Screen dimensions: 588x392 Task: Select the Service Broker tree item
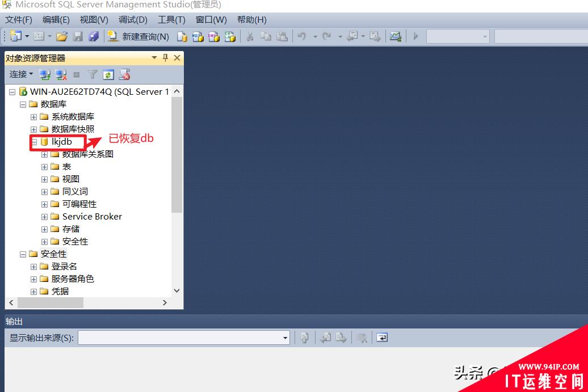coord(92,217)
